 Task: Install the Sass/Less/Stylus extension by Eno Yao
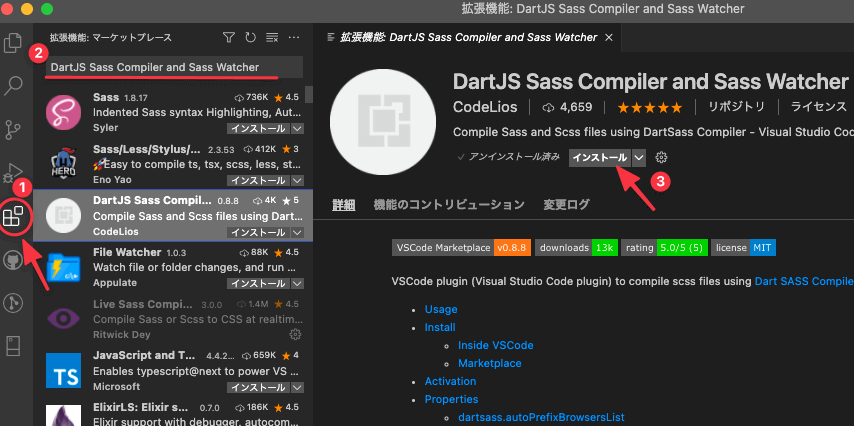coord(259,180)
